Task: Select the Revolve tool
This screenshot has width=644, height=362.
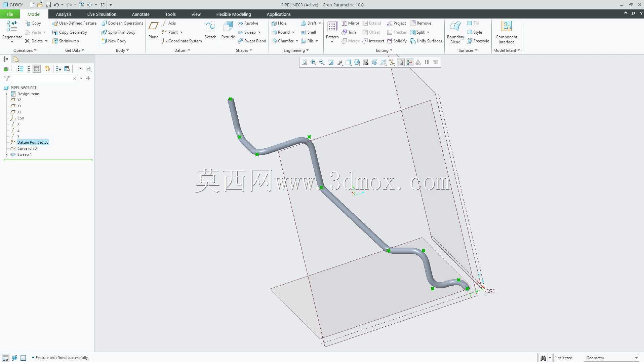Action: click(248, 23)
